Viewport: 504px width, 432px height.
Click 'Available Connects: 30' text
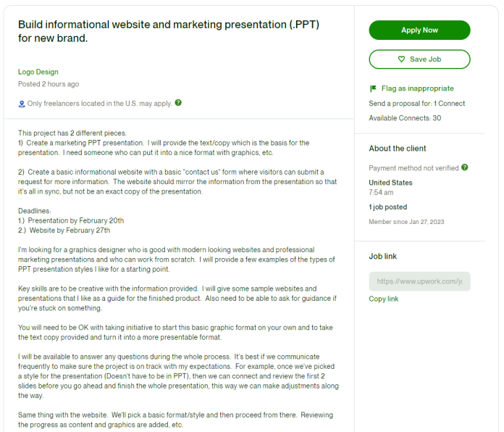(405, 118)
